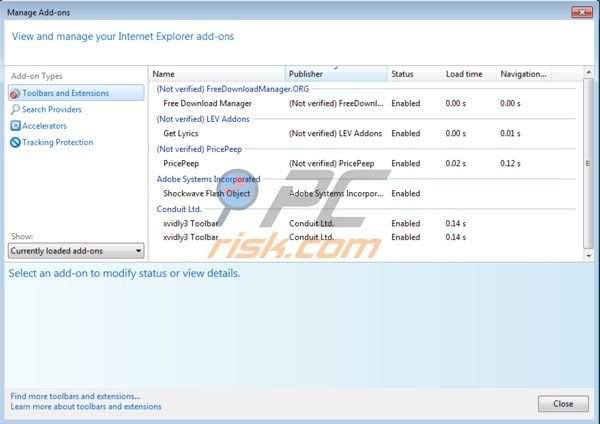
Task: Click the Search Providers magnifier icon
Action: [x=15, y=109]
